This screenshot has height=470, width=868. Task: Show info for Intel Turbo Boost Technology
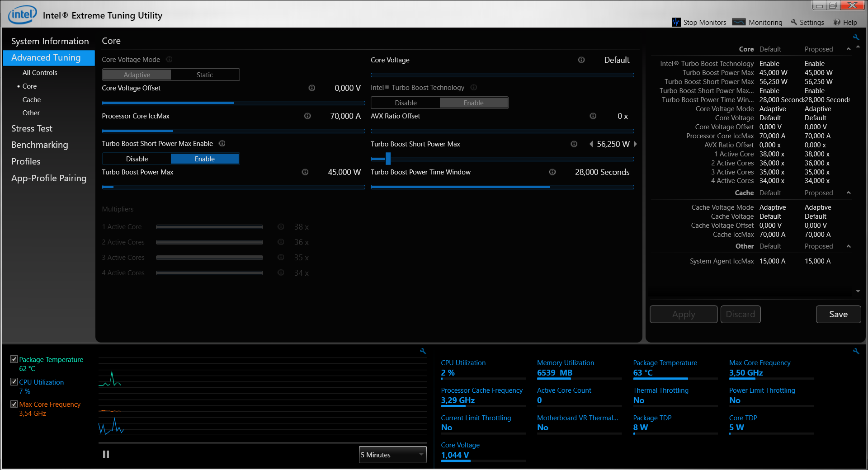474,87
